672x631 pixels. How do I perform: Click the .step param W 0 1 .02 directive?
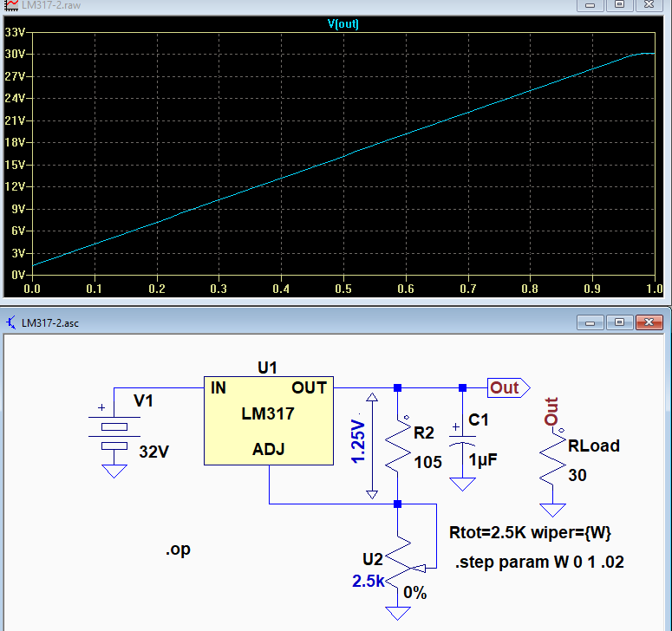(x=539, y=562)
